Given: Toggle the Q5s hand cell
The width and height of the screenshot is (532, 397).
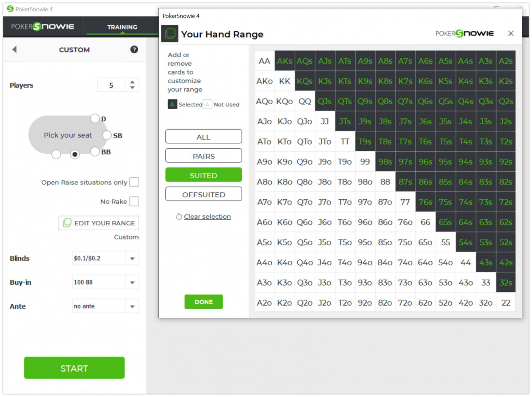Looking at the screenshot, I should tap(446, 101).
